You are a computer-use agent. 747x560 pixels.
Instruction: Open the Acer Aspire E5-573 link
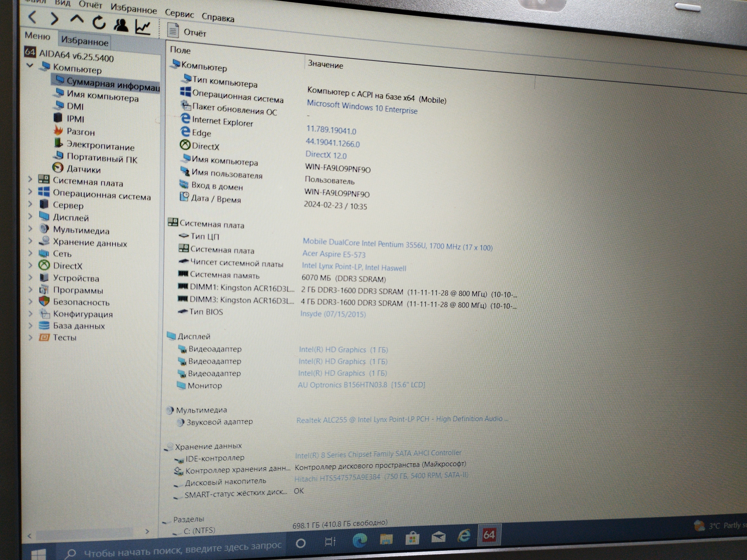point(334,254)
